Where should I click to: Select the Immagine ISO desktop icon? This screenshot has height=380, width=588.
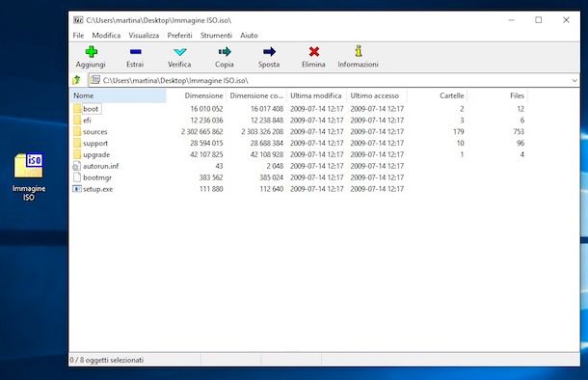click(29, 177)
